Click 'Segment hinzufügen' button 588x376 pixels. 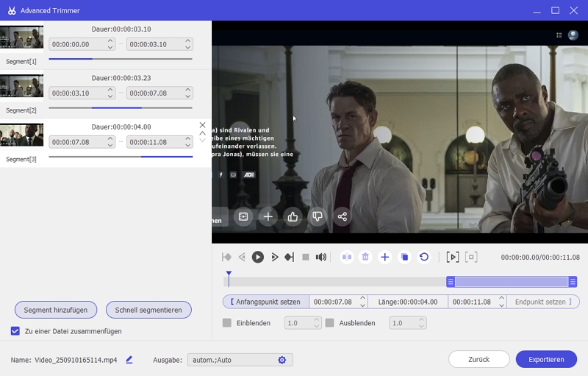(56, 310)
